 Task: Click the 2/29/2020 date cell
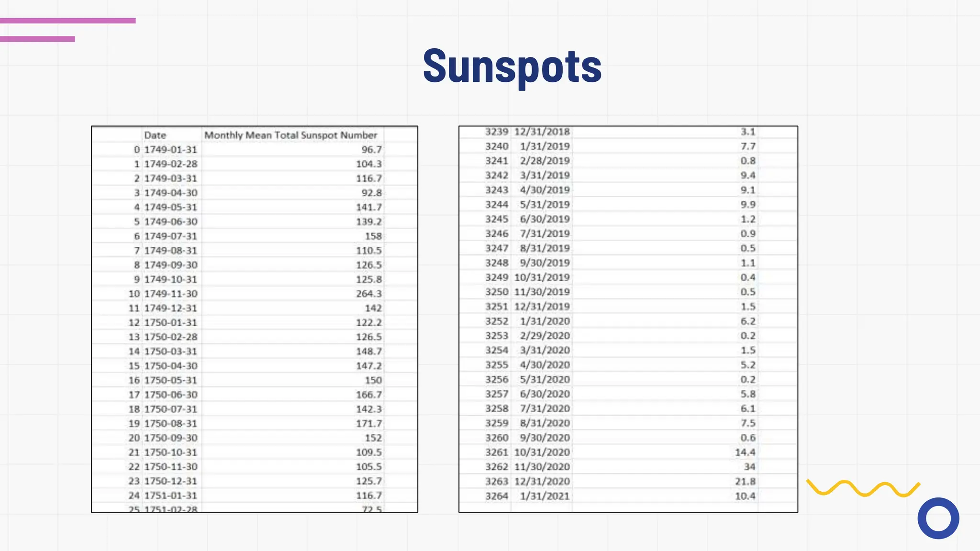click(545, 336)
